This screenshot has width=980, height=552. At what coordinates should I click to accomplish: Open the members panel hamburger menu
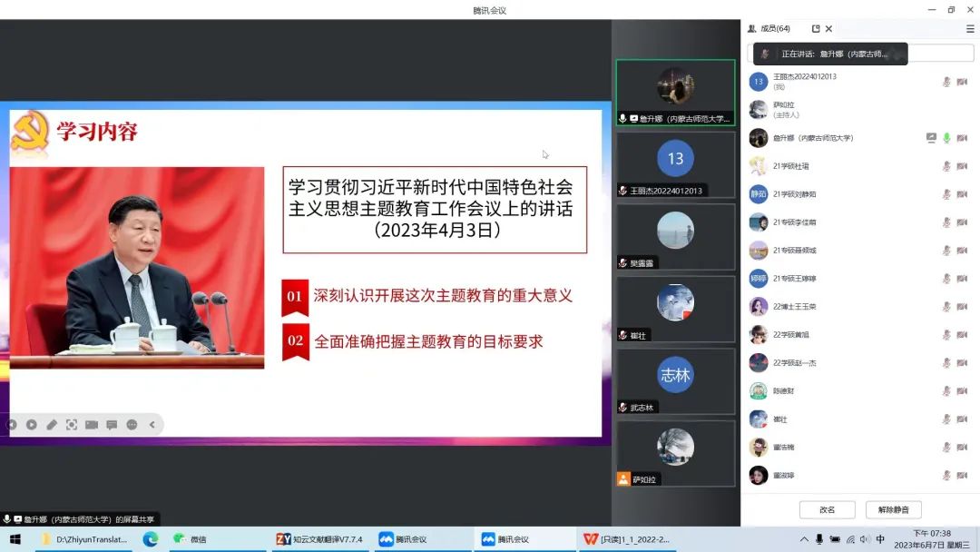pos(970,29)
